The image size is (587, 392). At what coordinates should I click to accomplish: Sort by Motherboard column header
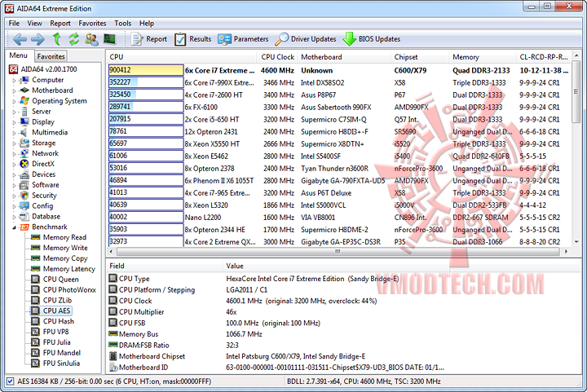(x=344, y=57)
